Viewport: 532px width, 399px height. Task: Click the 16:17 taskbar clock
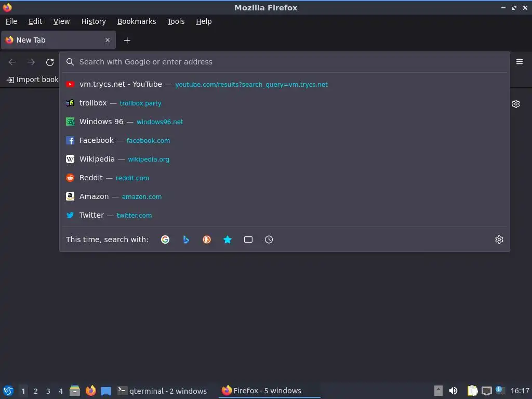click(x=520, y=391)
